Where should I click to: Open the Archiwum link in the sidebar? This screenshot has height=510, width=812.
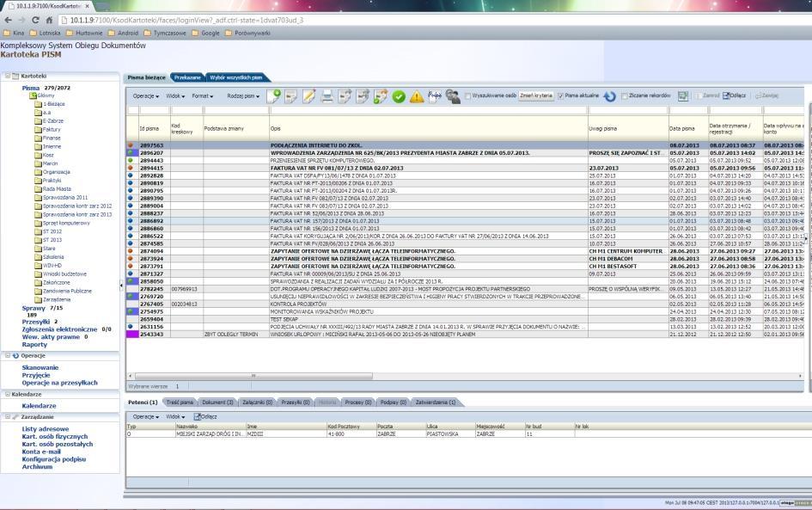point(37,467)
